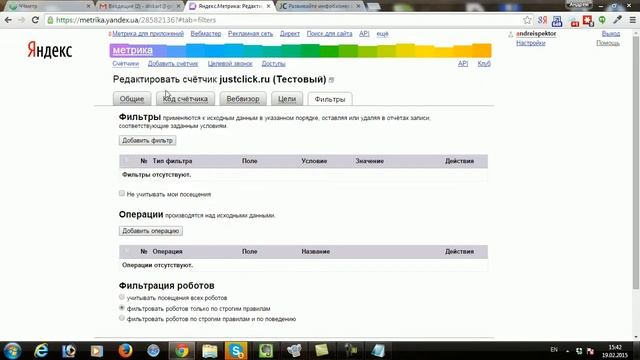Open the sticky notes taskbar icon

[322, 351]
